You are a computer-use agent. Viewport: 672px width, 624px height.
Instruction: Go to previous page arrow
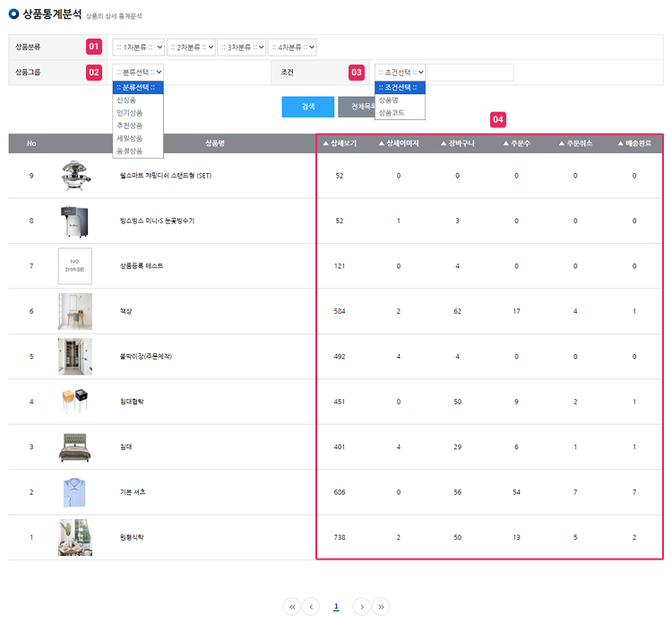[311, 607]
